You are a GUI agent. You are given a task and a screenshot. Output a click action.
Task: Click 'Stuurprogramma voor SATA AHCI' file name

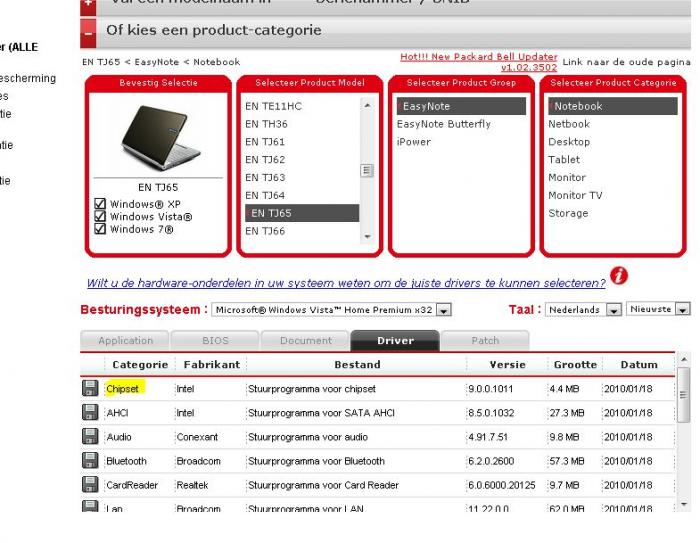(x=321, y=413)
